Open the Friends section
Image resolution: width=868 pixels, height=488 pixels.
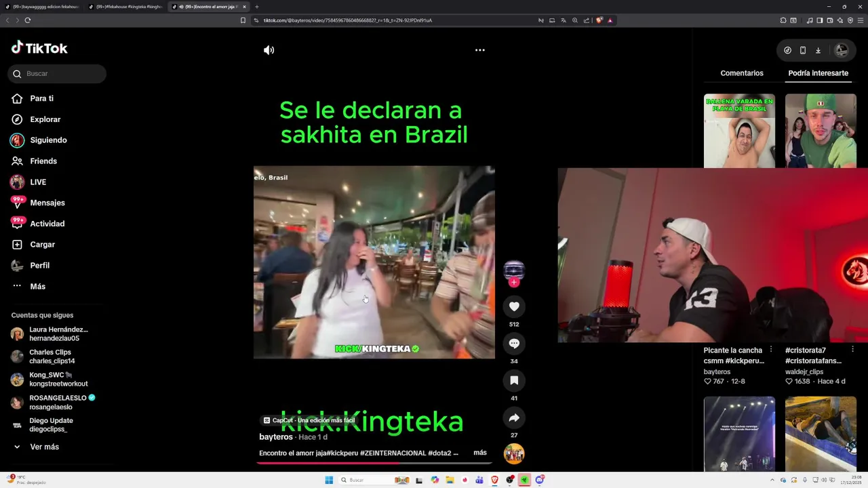coord(43,161)
